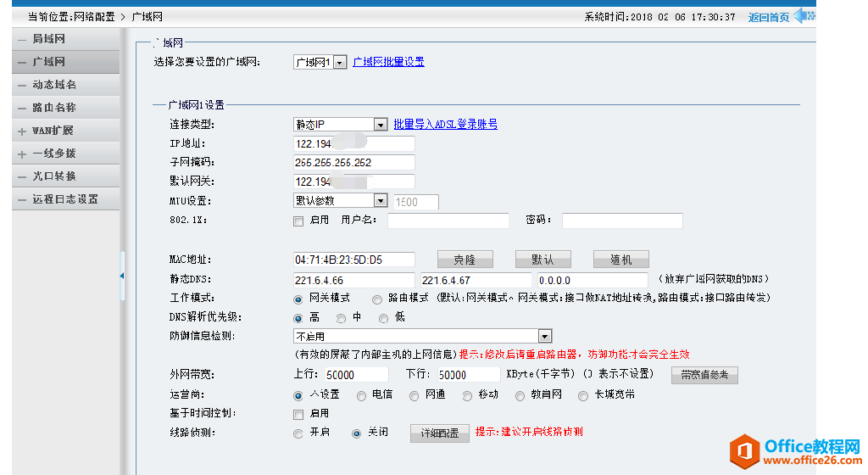Set DNS priority to 中

(x=341, y=318)
